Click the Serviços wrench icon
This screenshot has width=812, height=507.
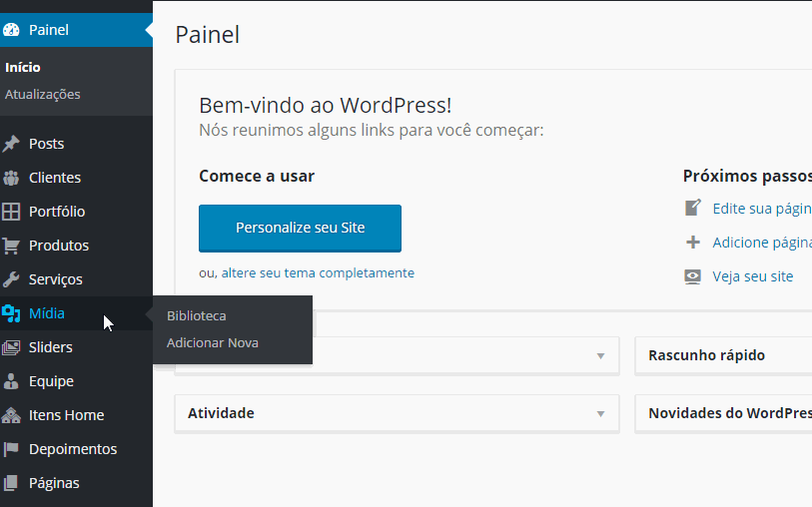[x=12, y=279]
